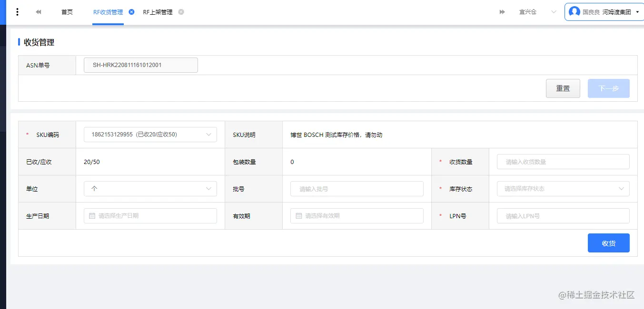Screen dimensions: 644x309
Task: Open the three-dot vertical menu icon
Action: pyautogui.click(x=18, y=12)
